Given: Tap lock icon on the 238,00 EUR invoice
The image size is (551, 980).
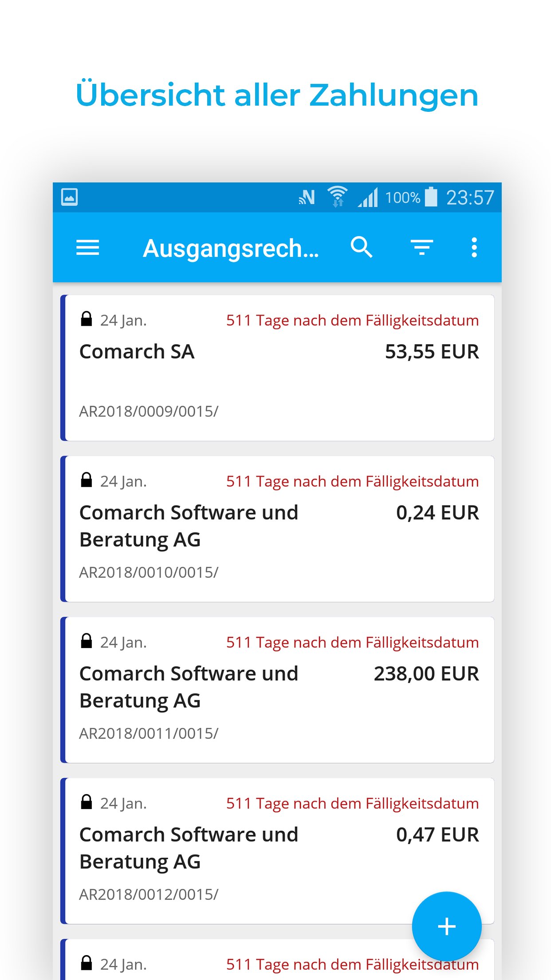Looking at the screenshot, I should point(87,641).
